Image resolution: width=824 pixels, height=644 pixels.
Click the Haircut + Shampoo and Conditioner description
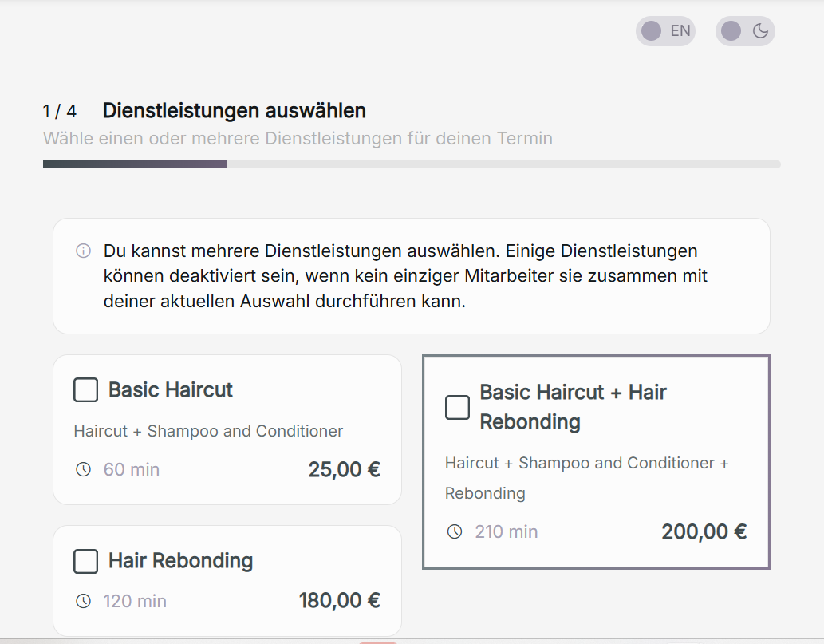click(x=208, y=431)
